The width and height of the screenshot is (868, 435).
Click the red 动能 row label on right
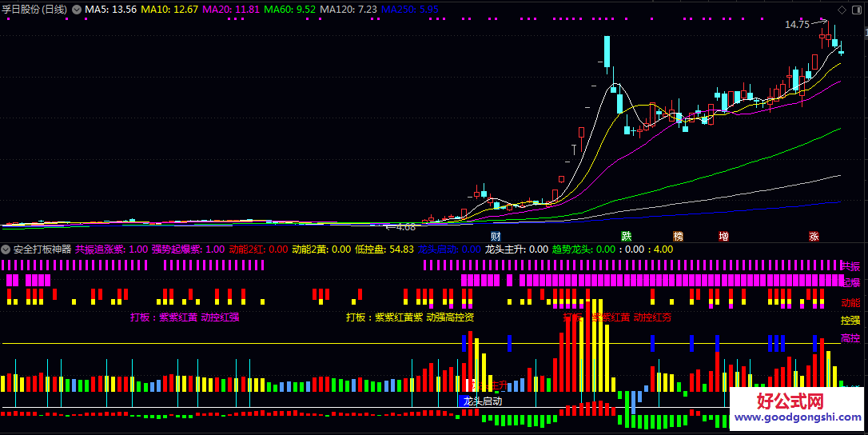850,303
